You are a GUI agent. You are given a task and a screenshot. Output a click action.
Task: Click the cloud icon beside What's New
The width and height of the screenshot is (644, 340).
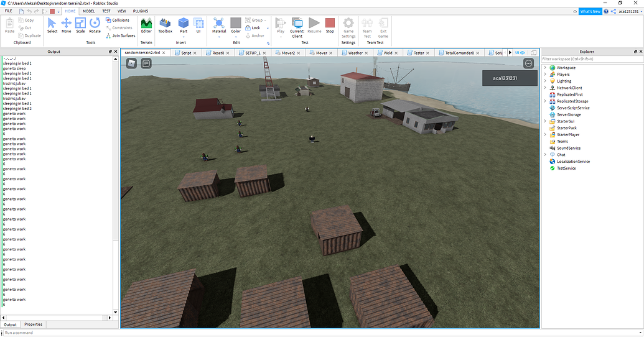coord(575,11)
